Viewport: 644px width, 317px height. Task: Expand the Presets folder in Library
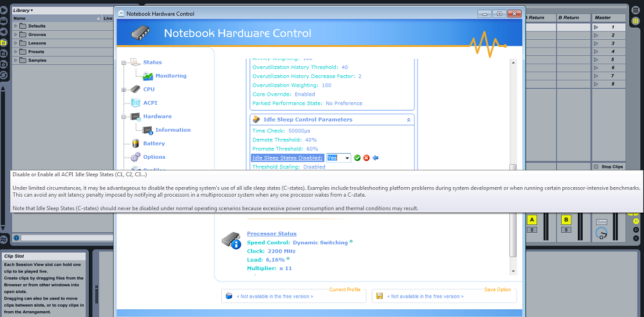point(15,51)
